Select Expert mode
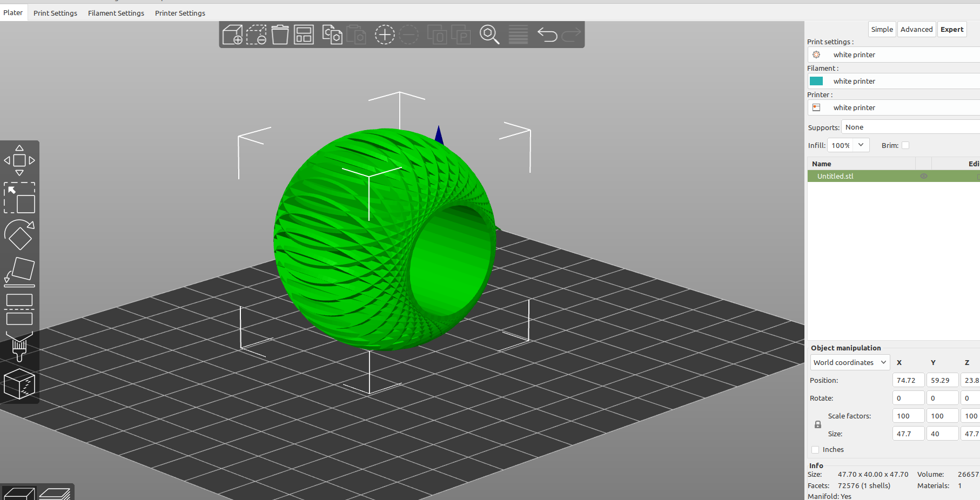This screenshot has width=980, height=500. point(951,29)
